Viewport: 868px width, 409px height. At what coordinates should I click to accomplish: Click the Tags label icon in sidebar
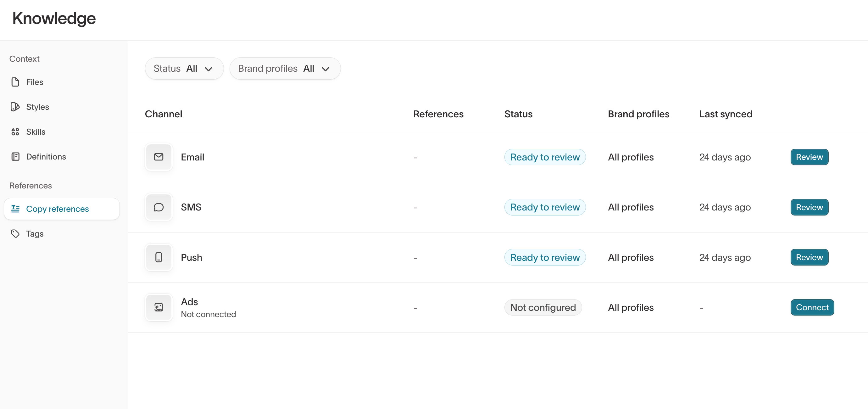[15, 234]
